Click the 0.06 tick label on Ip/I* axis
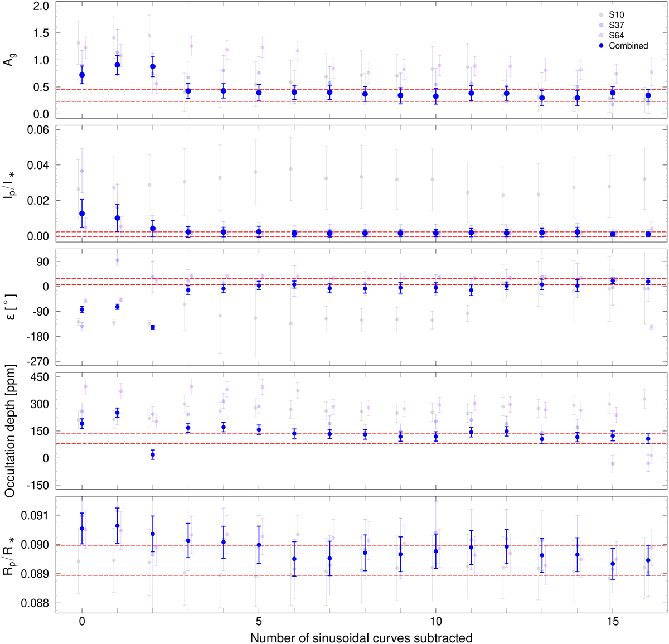The image size is (669, 644). coord(39,130)
